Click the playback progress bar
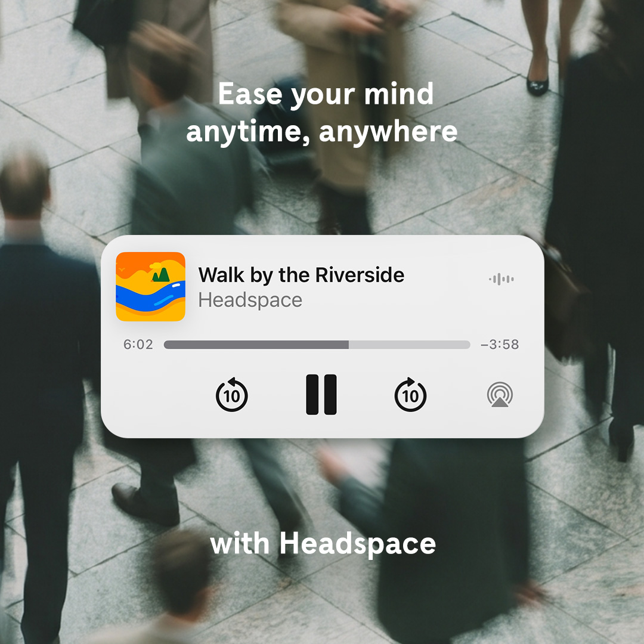Viewport: 644px width, 644px height. point(317,345)
